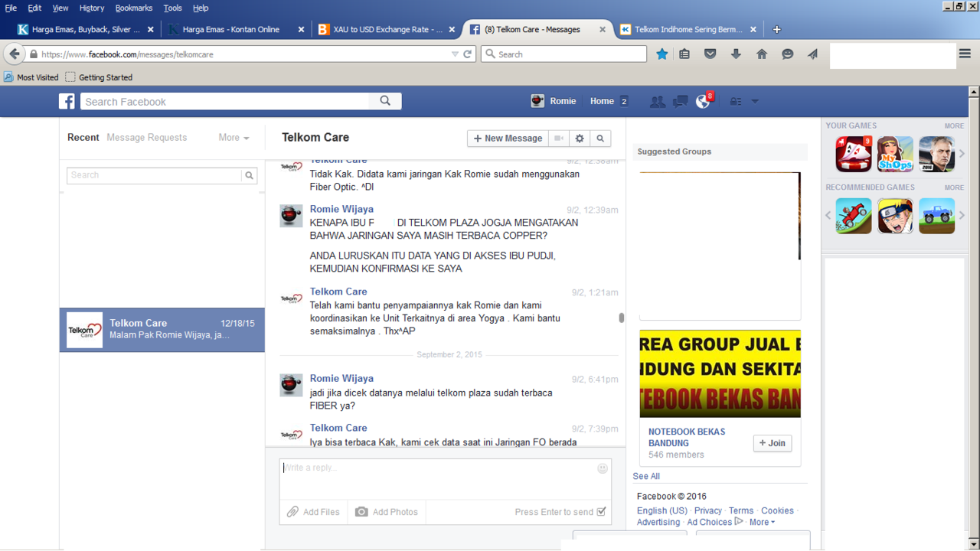Go to Firefox home page icon
The image size is (980, 551).
762,54
